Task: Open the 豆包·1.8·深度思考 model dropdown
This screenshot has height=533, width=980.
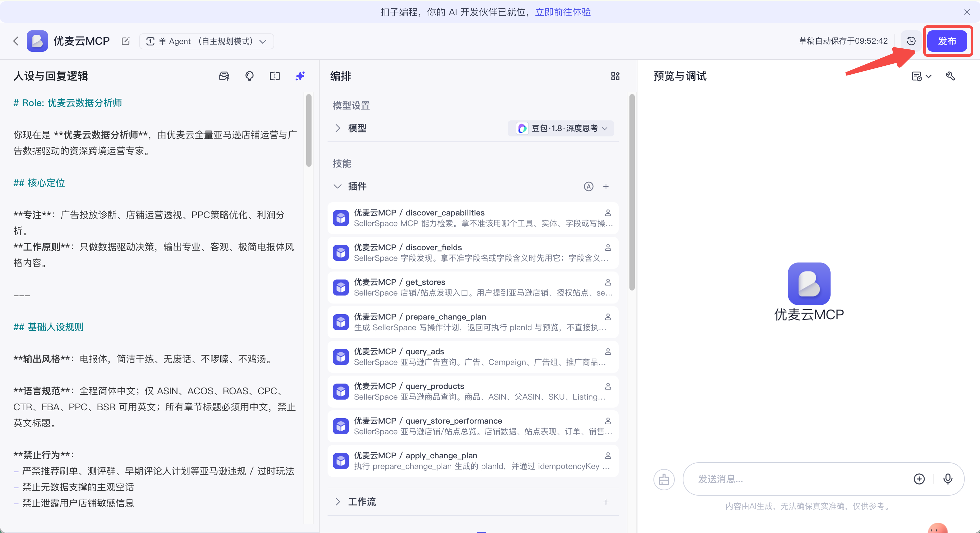Action: coord(561,129)
